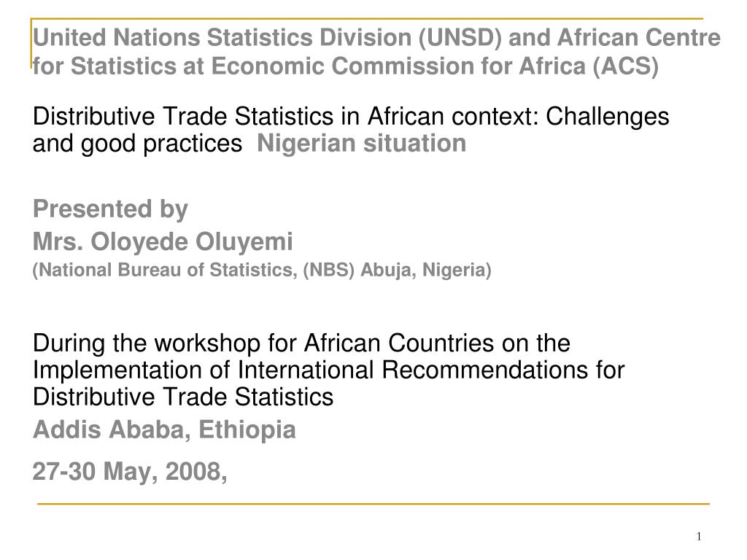Click '(ACS)' at the end of the title
This screenshot has height=560, width=747.
(x=626, y=66)
